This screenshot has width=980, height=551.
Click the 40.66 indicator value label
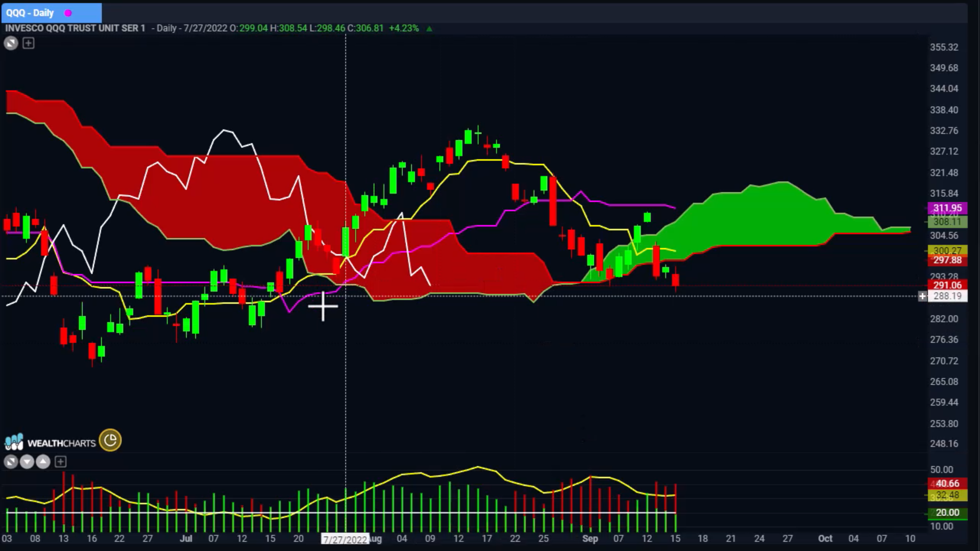point(947,483)
